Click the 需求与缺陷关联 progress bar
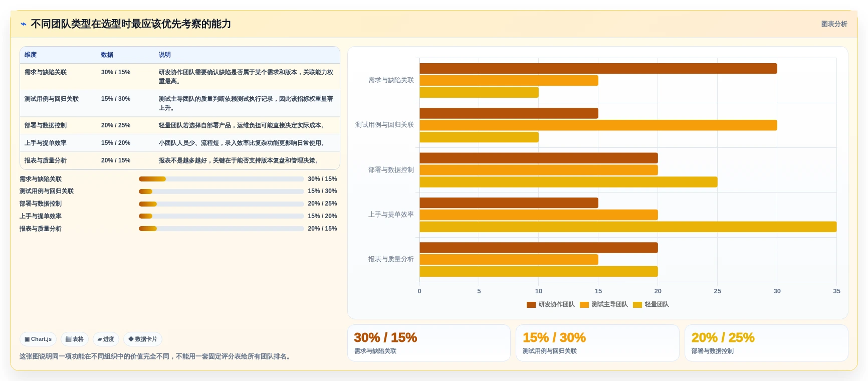The width and height of the screenshot is (868, 381). point(222,179)
